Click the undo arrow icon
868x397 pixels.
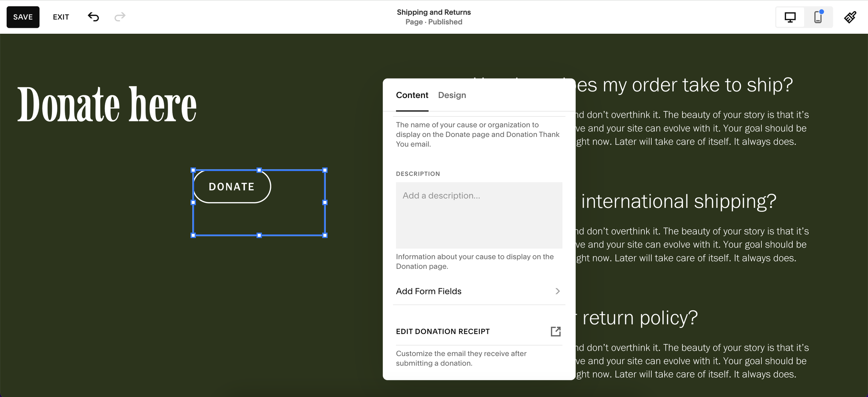click(93, 17)
